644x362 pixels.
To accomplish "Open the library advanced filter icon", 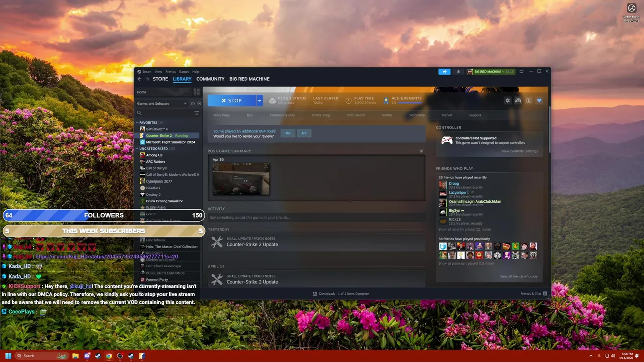I will 197,113.
